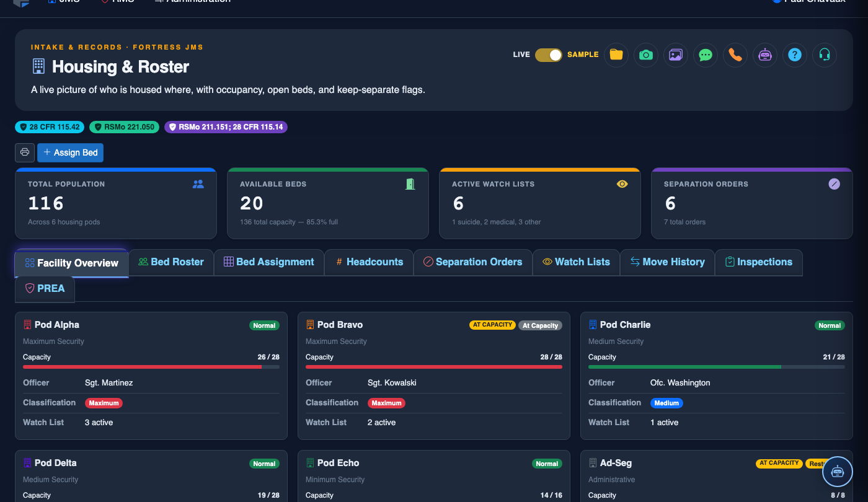The height and width of the screenshot is (502, 868).
Task: Open the yellow folder icon in the header
Action: click(x=616, y=55)
